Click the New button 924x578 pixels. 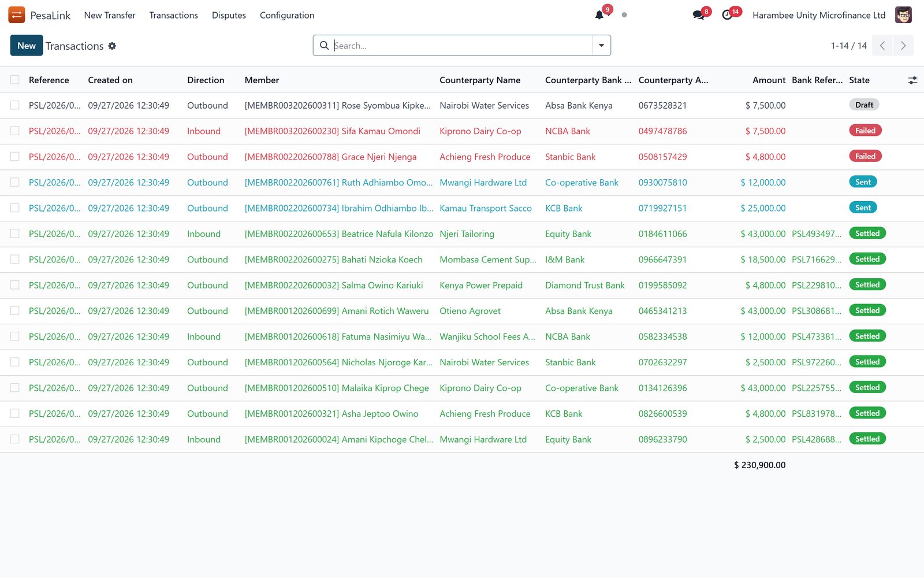27,46
